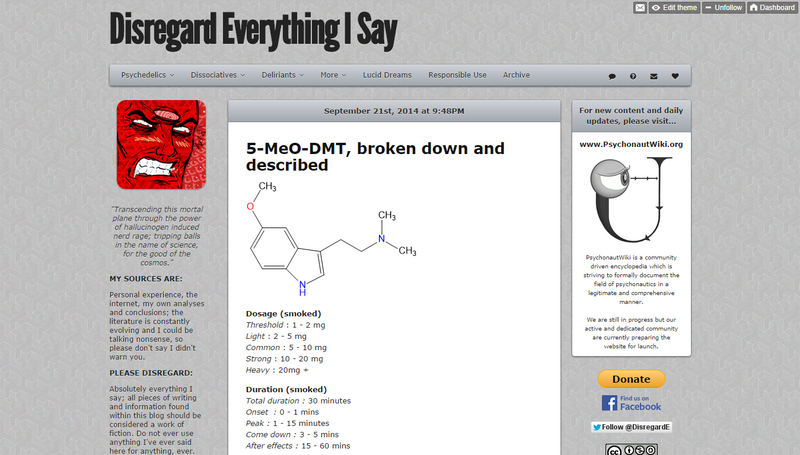Click the 'Common : 5 - 10 mg' line
Image resolution: width=800 pixels, height=455 pixels.
click(x=286, y=347)
